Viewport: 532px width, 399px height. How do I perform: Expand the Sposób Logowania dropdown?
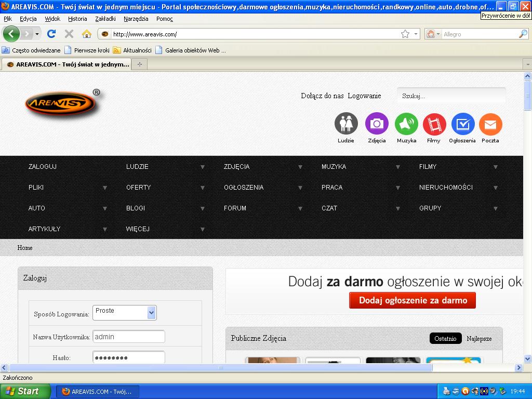click(x=125, y=312)
